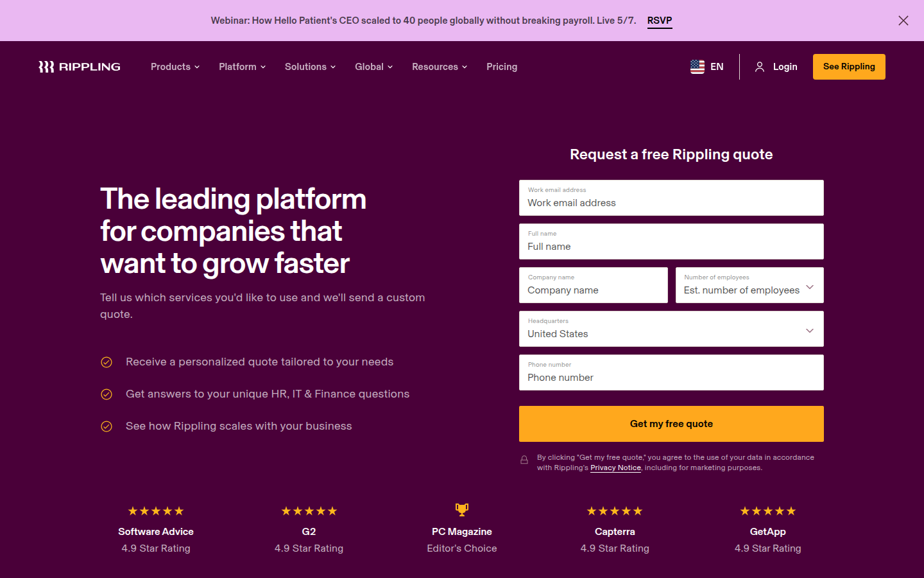This screenshot has height=578, width=924.
Task: Click 'Receive a personalized quote' text
Action: (260, 362)
